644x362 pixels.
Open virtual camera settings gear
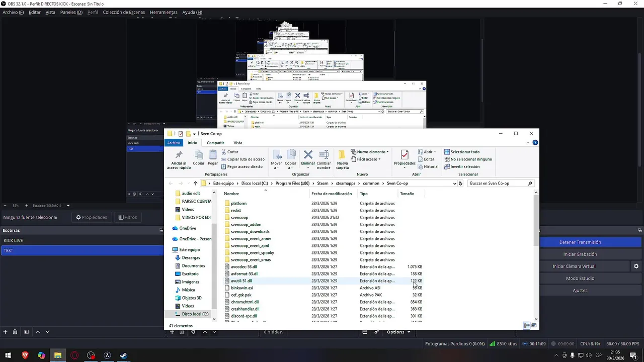coord(636,266)
